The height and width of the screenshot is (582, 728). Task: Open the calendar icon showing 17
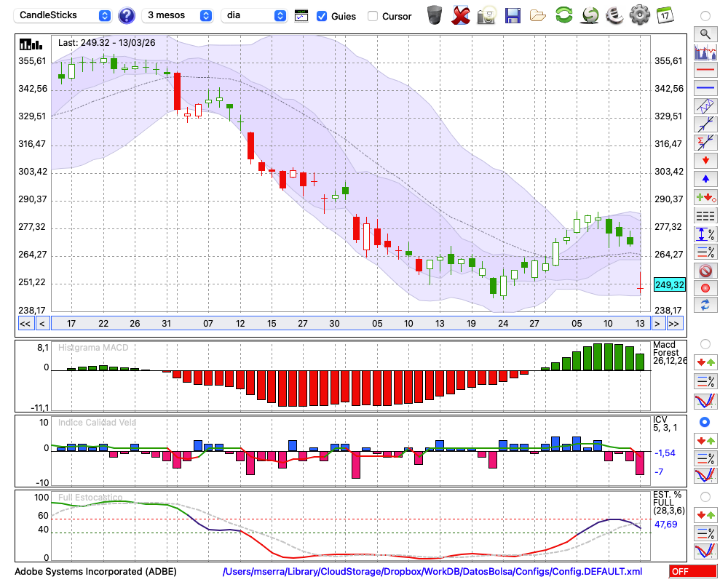[x=665, y=15]
